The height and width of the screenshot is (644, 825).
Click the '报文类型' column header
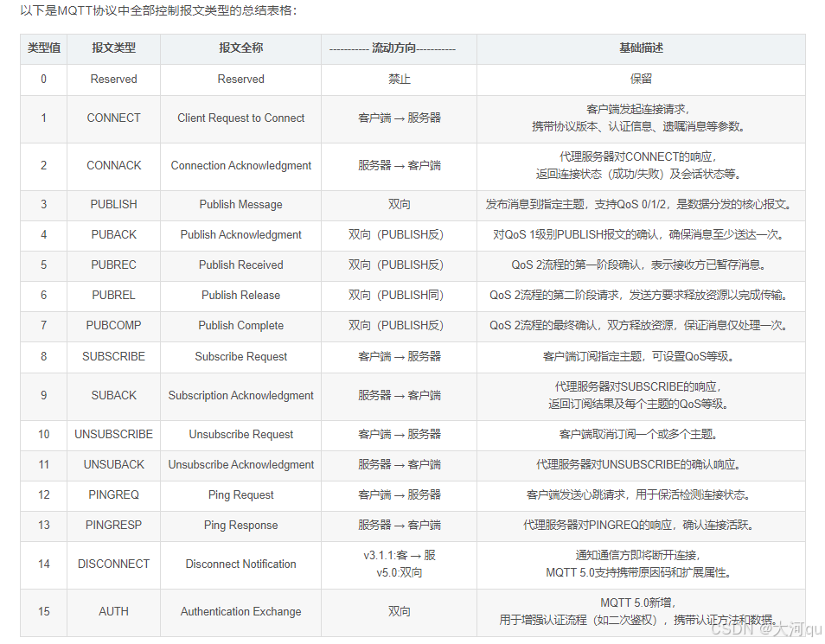(x=113, y=48)
